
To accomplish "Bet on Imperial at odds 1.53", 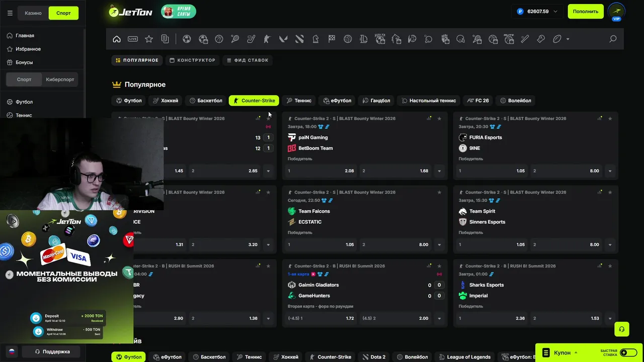I will click(567, 318).
